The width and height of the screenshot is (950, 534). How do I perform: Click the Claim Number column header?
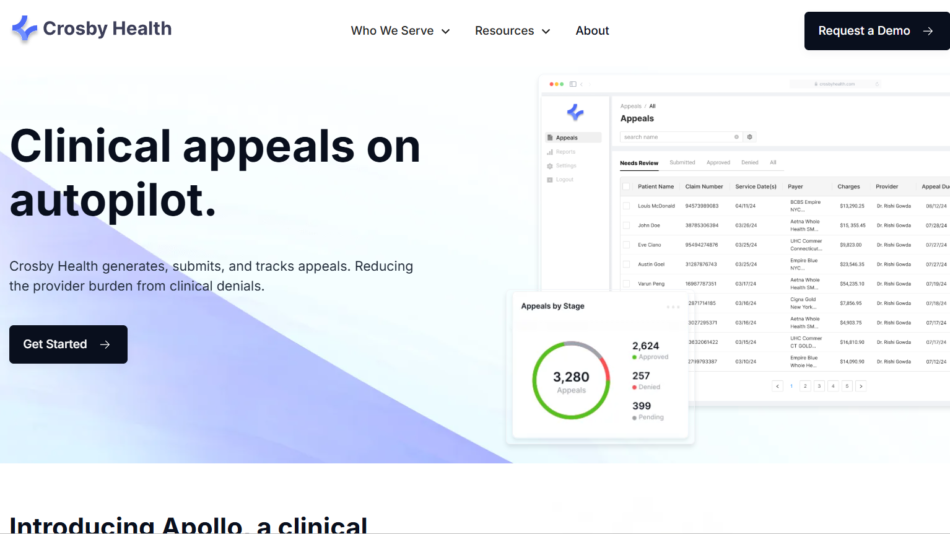(704, 187)
